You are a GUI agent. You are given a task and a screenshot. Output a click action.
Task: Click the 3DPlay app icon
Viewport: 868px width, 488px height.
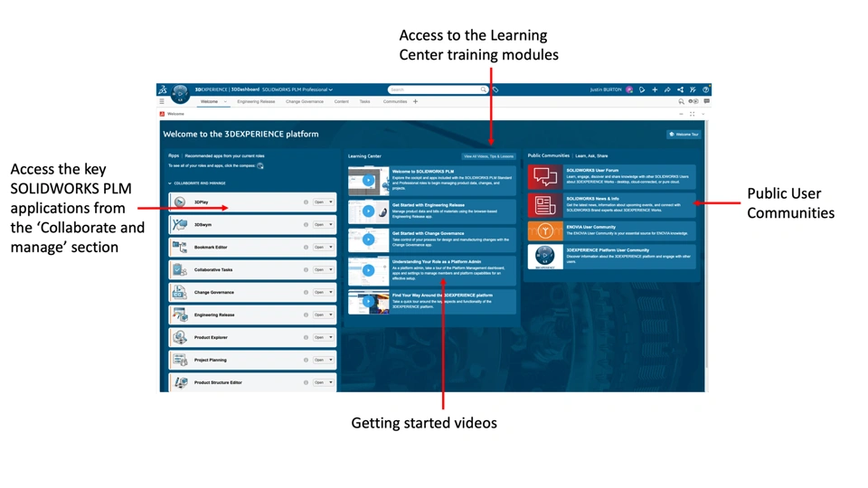point(179,202)
